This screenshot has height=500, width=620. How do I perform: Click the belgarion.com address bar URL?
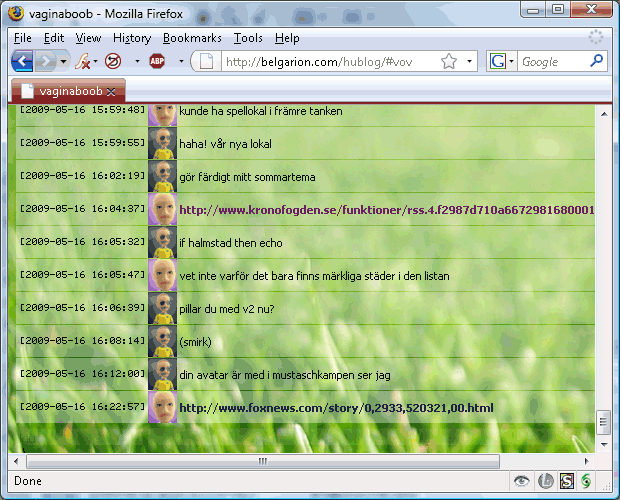tap(319, 62)
